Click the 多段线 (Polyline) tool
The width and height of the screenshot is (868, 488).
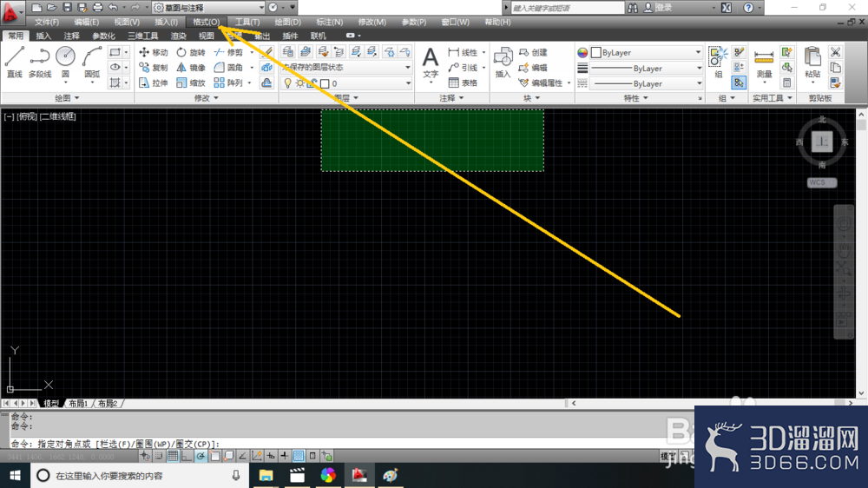(x=40, y=63)
